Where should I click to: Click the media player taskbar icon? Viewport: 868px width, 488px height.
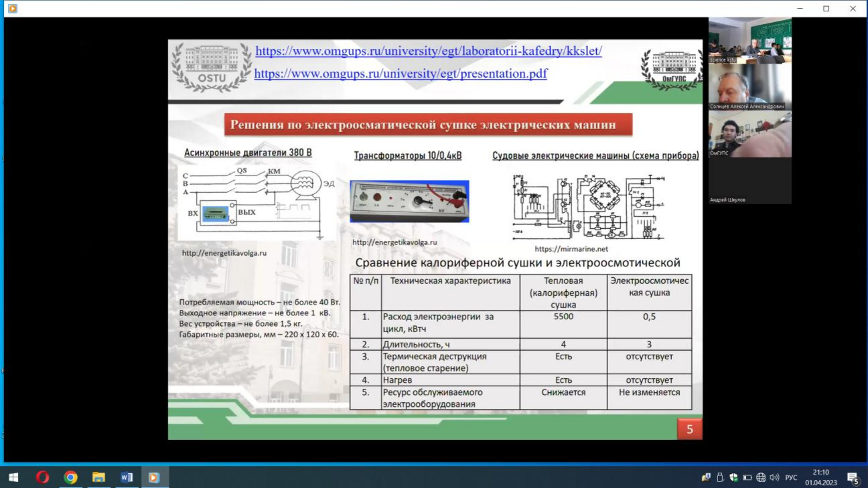[x=154, y=477]
